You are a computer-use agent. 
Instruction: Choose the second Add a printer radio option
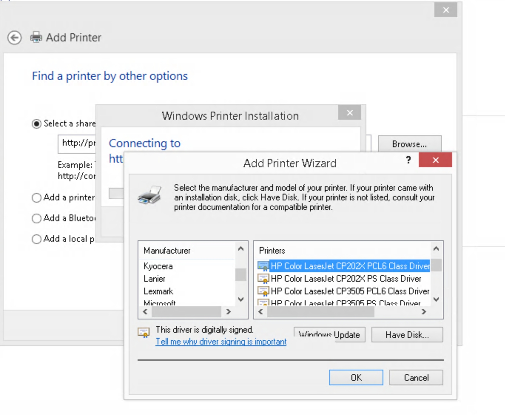tap(36, 198)
